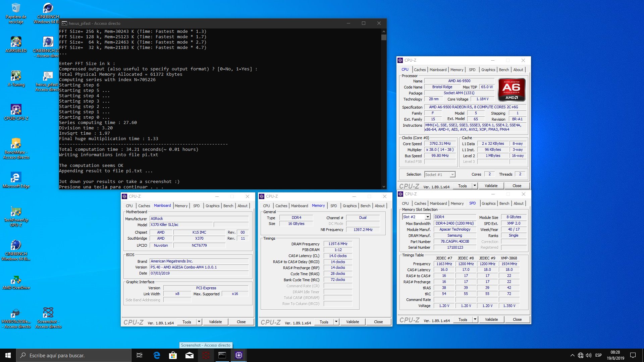The width and height of the screenshot is (644, 362).
Task: Select SPD tab in Memory window
Action: pos(333,206)
